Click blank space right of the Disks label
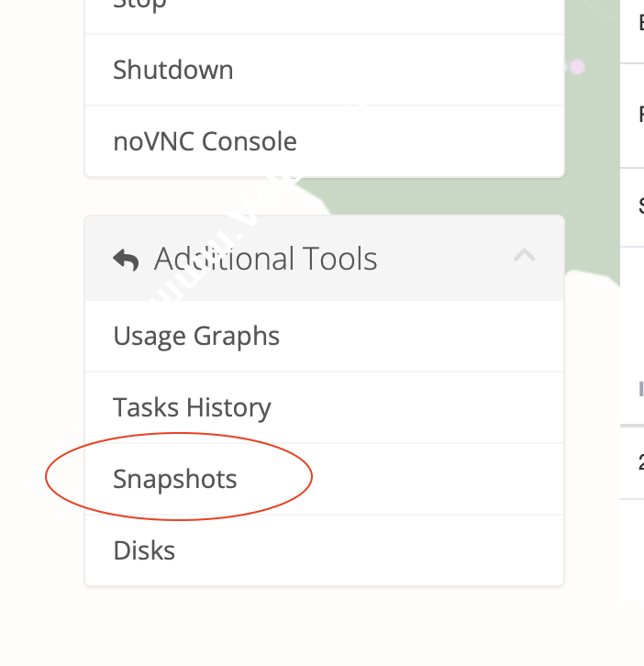Viewport: 644px width, 666px height. point(367,550)
